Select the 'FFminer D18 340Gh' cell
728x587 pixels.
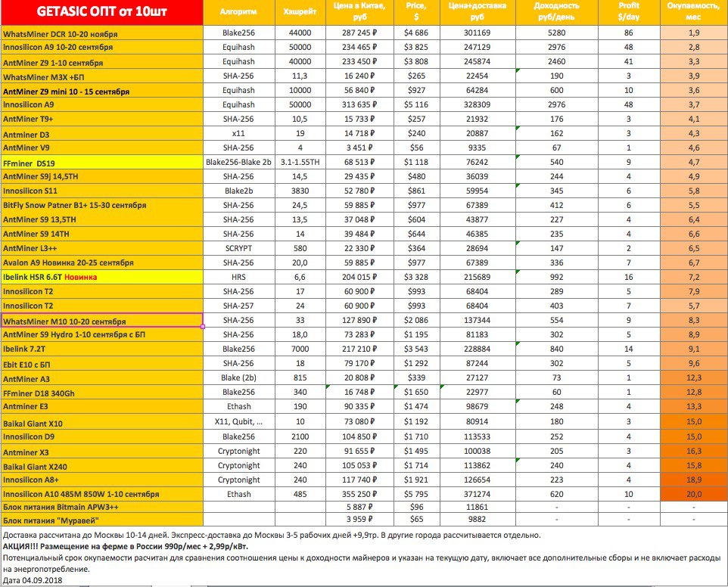click(101, 392)
